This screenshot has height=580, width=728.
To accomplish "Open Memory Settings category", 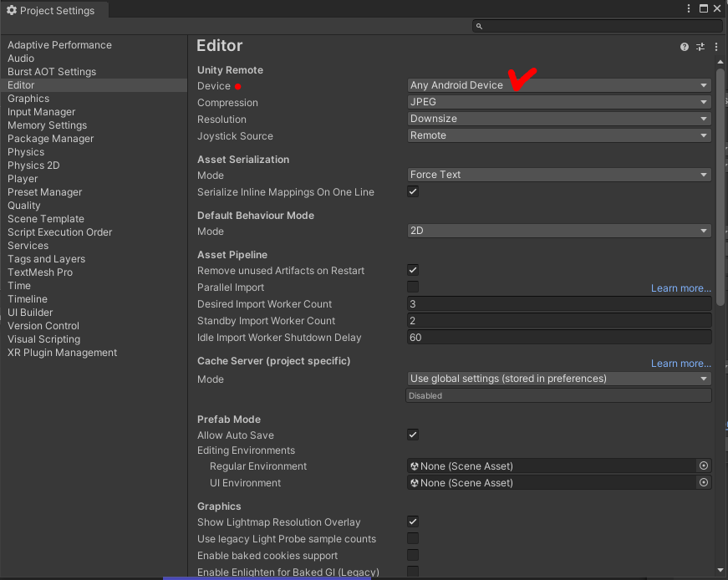I will (x=48, y=125).
